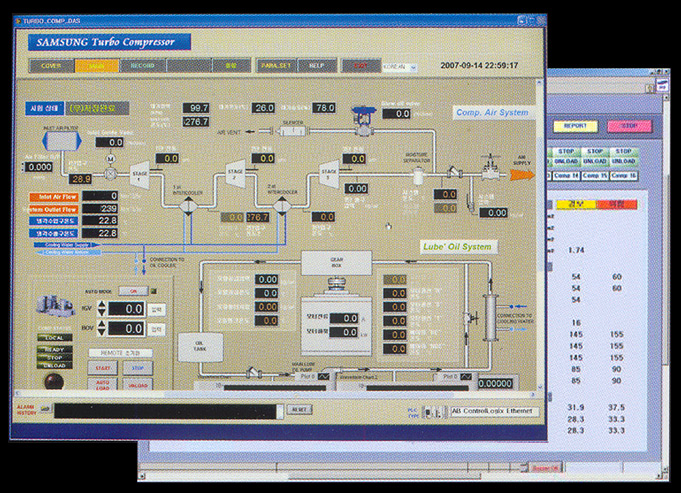Select Comp 15 in the back window

(595, 175)
